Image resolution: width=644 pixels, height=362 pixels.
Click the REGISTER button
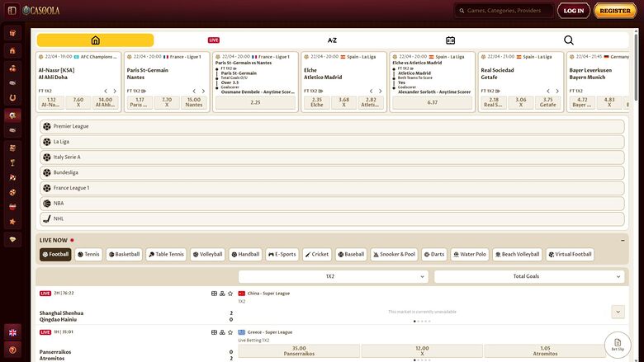click(615, 11)
